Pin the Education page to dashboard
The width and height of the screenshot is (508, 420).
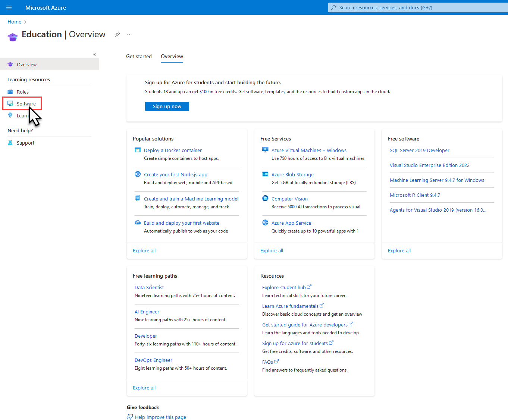(117, 34)
